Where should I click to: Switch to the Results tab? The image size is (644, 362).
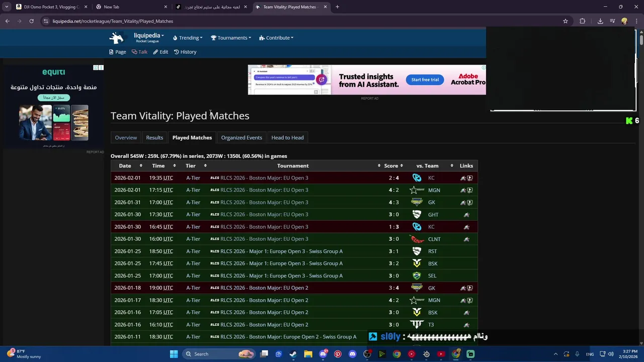(154, 138)
